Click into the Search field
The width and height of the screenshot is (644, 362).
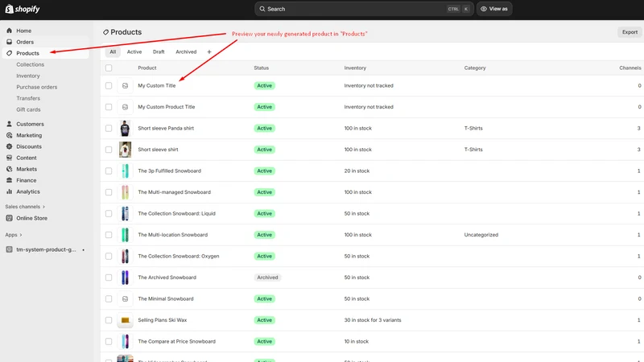364,9
